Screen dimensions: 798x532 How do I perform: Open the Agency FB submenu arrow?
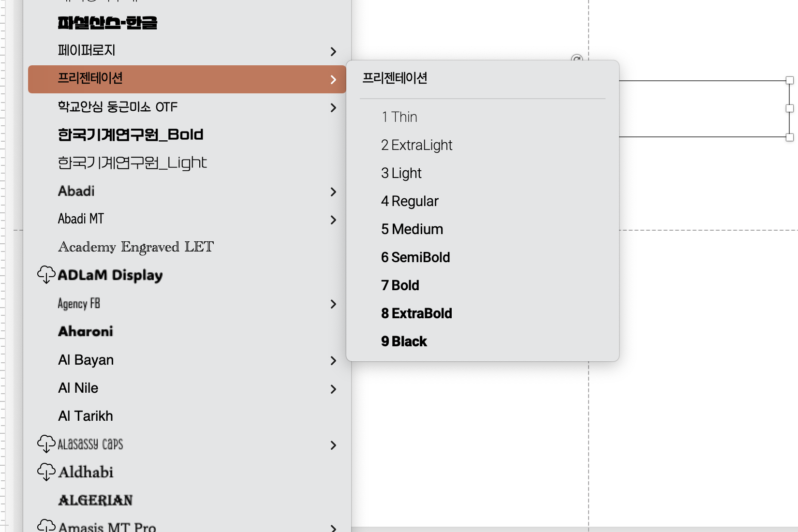(x=333, y=304)
